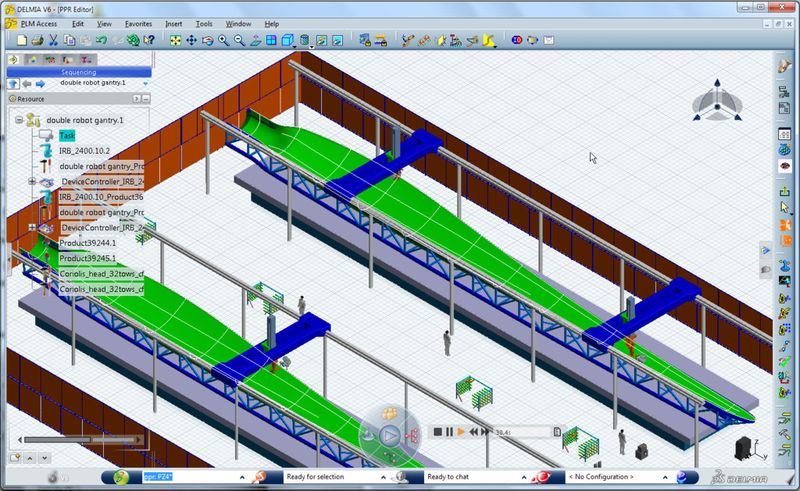Open the Ready to chat dropdown
This screenshot has width=800, height=491.
pos(524,477)
